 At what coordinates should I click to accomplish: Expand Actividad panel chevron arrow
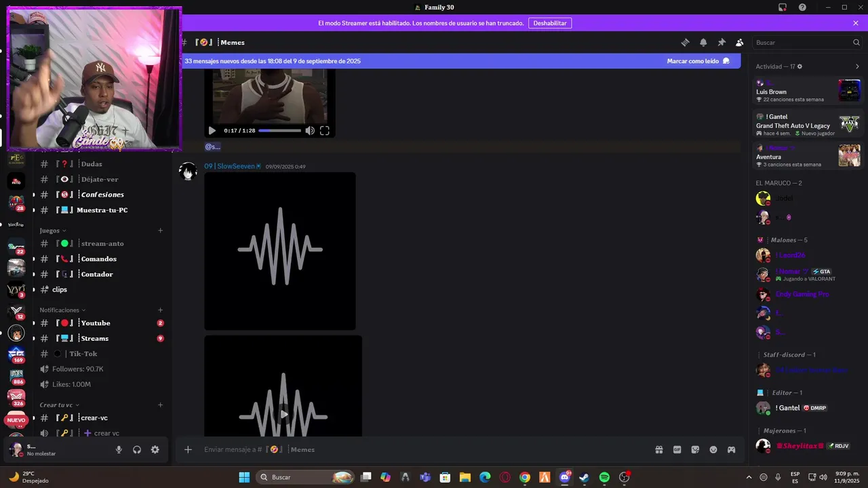tap(857, 66)
